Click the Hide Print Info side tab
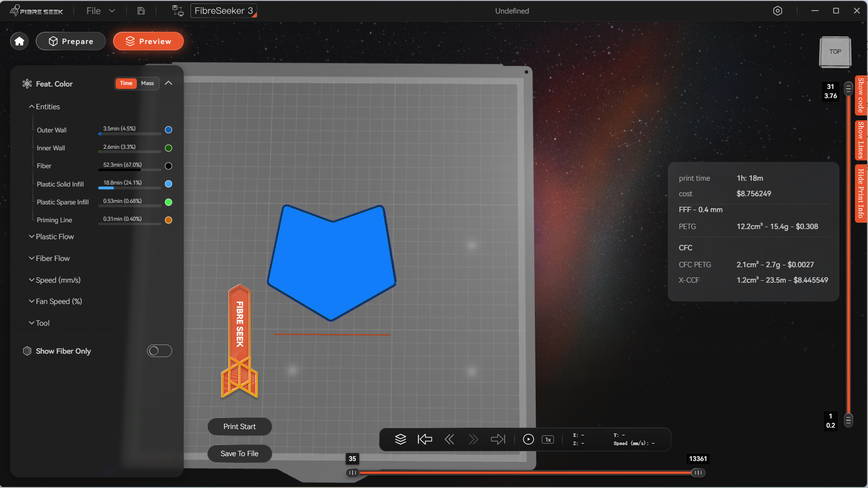The image size is (868, 488). point(861,193)
